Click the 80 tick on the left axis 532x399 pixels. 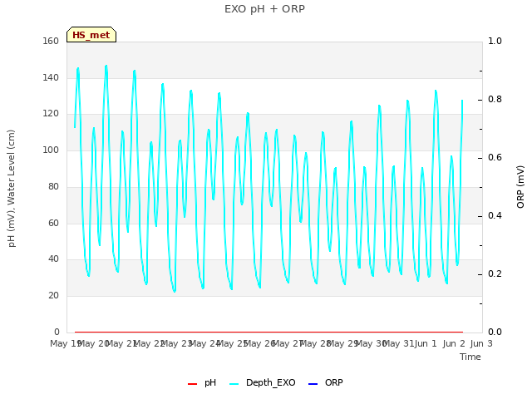[x=53, y=186]
